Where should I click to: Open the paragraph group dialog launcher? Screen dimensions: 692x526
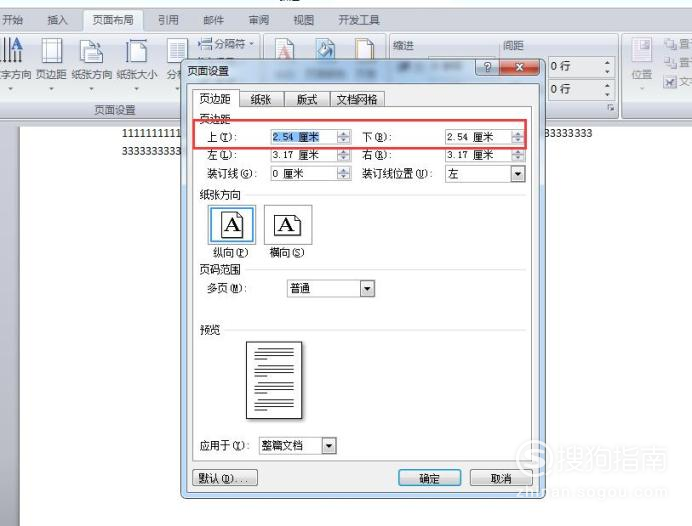611,107
